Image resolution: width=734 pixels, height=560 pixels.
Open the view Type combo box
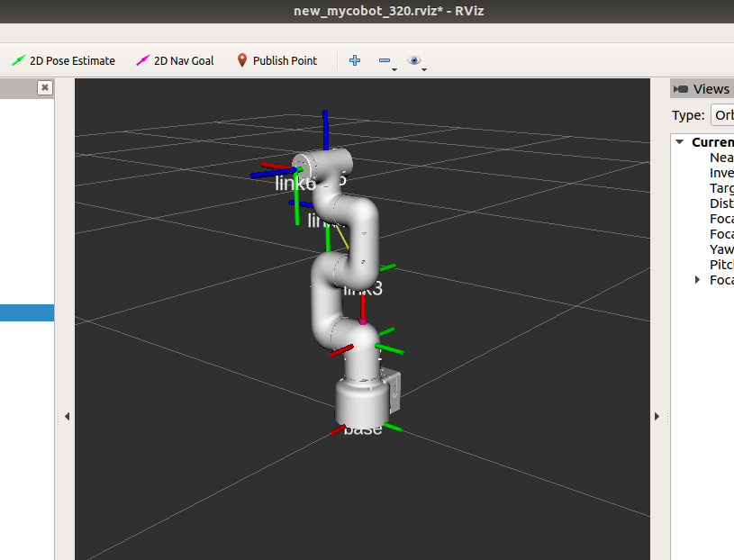pyautogui.click(x=721, y=115)
